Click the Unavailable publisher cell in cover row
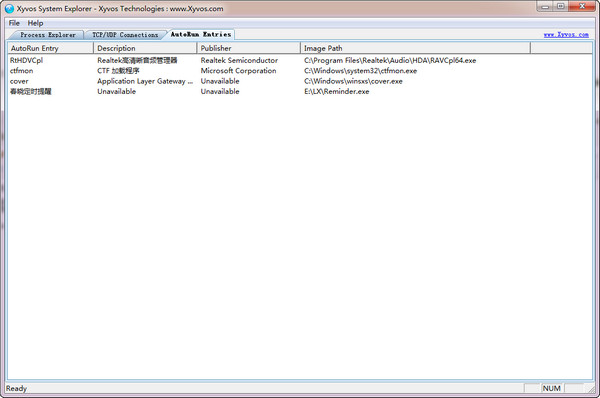This screenshot has width=600, height=398. [220, 81]
